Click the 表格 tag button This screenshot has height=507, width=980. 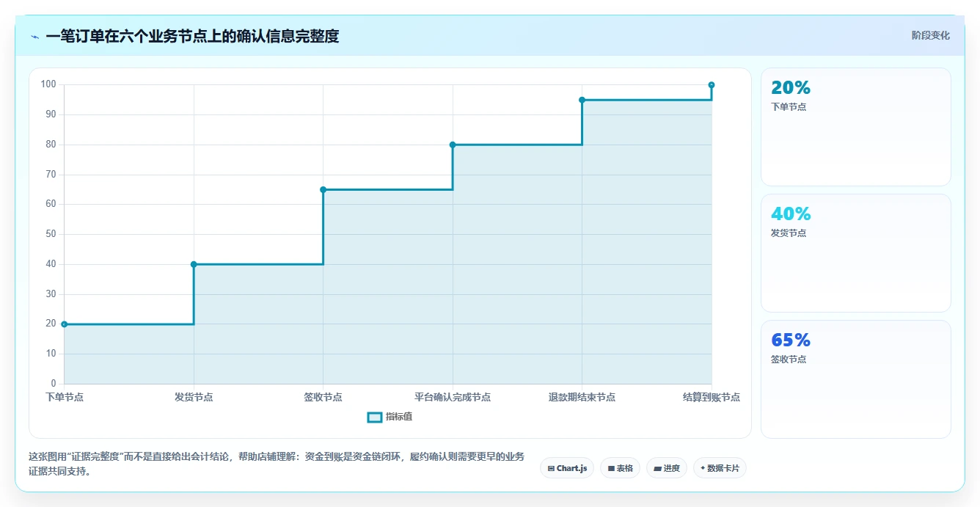(x=620, y=468)
